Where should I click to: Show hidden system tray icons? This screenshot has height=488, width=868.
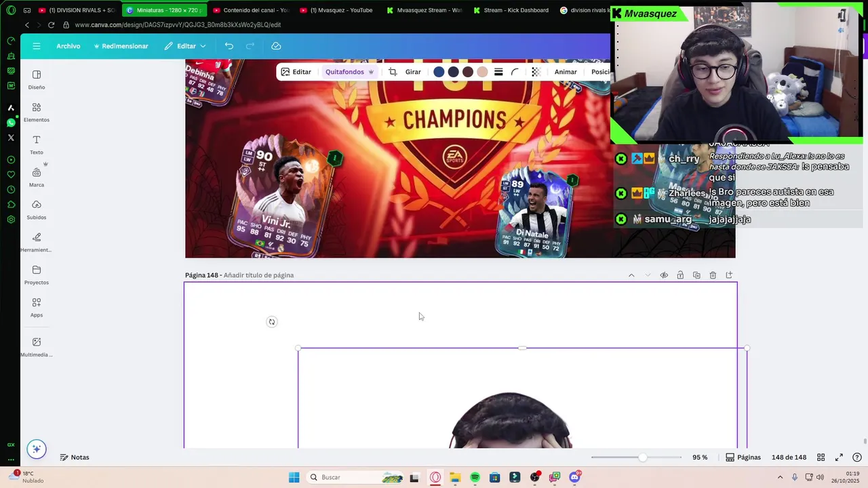point(780,477)
